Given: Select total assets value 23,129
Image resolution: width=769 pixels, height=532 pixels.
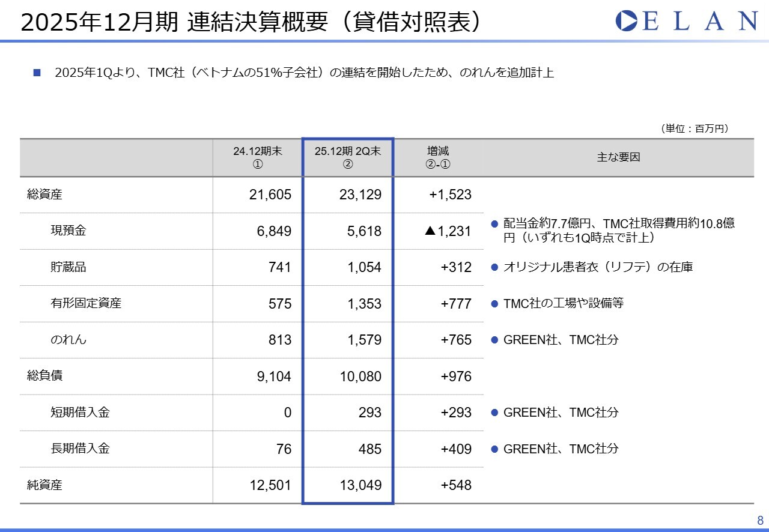Looking at the screenshot, I should pos(360,195).
